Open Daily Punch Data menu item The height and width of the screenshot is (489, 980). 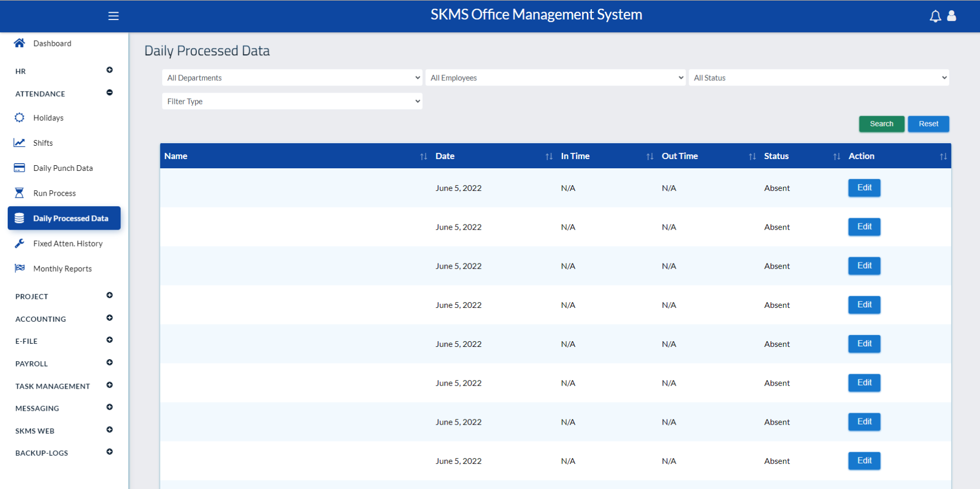[x=63, y=168]
